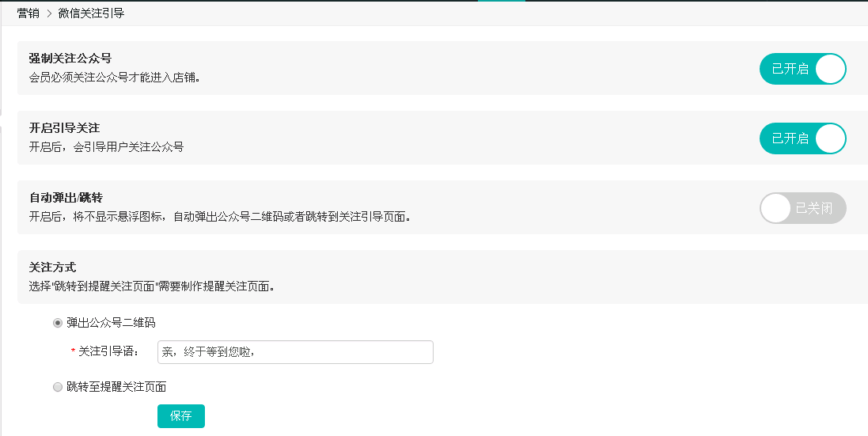
Task: Click the description 会员必须关注公众号才能进入店铺
Action: pos(114,78)
